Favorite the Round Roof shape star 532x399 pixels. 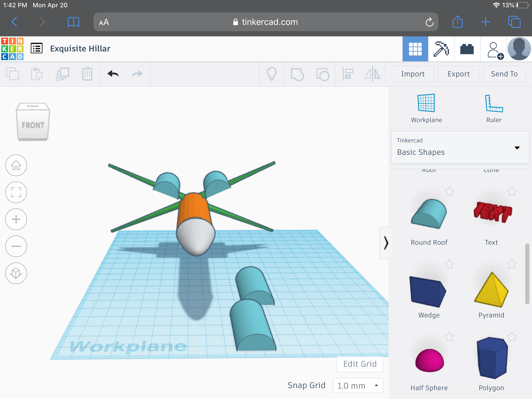[449, 192]
